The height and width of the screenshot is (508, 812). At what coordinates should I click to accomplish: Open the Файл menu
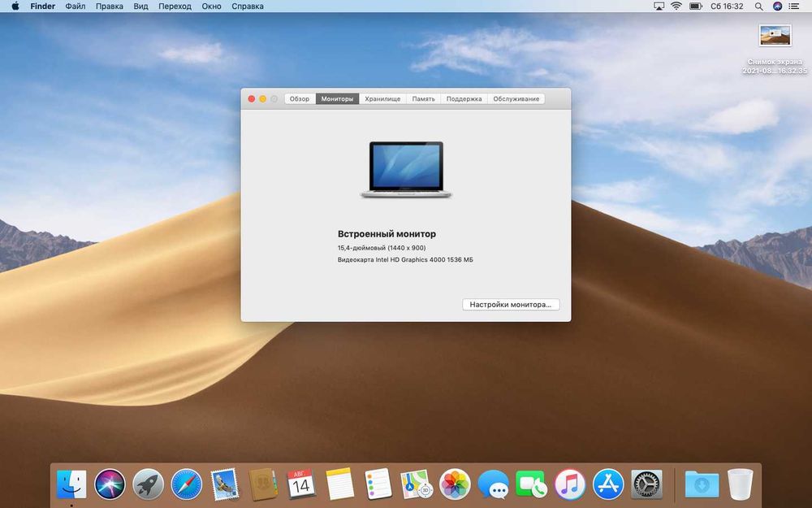tap(76, 7)
